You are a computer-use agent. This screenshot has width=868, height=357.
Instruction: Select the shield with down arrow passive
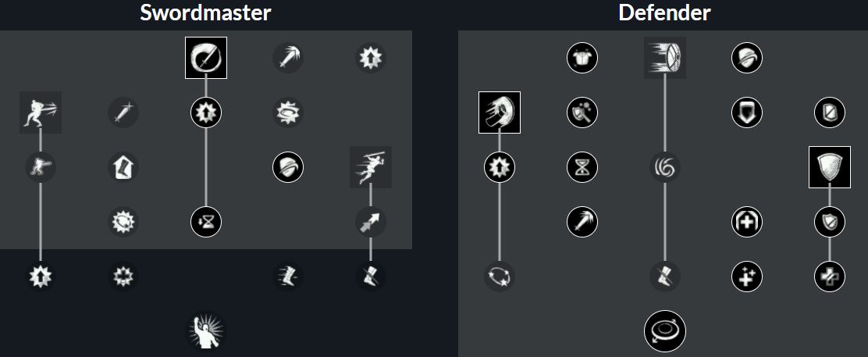coord(747,112)
